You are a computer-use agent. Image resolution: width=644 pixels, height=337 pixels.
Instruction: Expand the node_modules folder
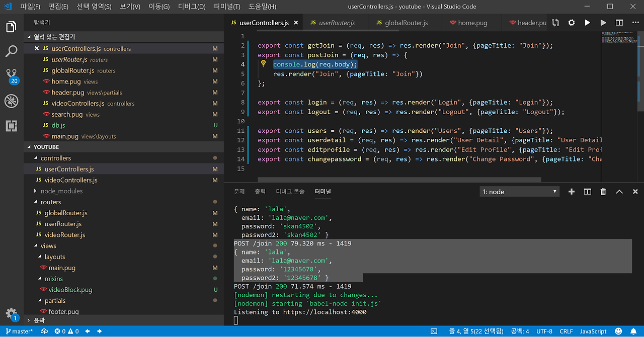tap(61, 191)
